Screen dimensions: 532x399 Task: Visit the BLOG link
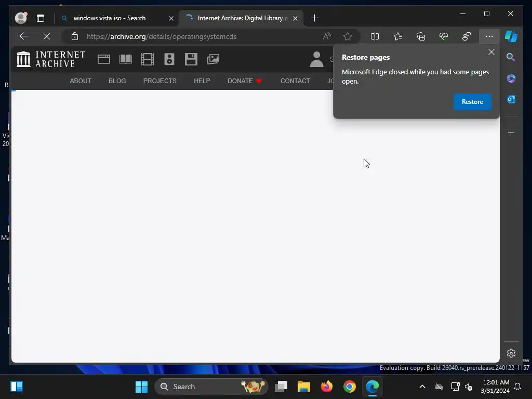coord(117,81)
